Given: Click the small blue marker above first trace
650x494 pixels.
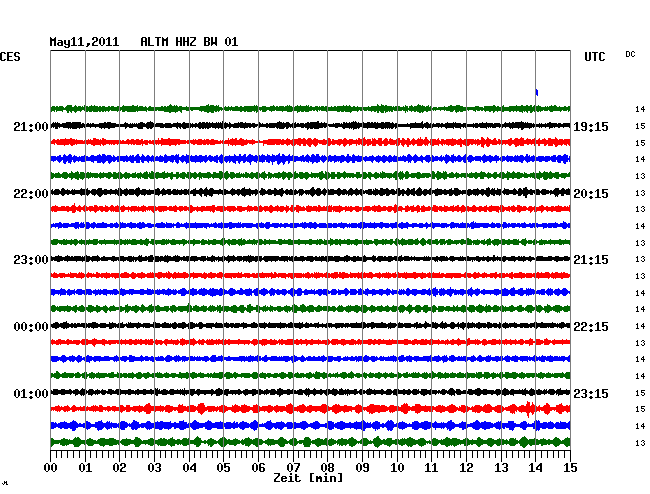Looking at the screenshot, I should (x=537, y=92).
